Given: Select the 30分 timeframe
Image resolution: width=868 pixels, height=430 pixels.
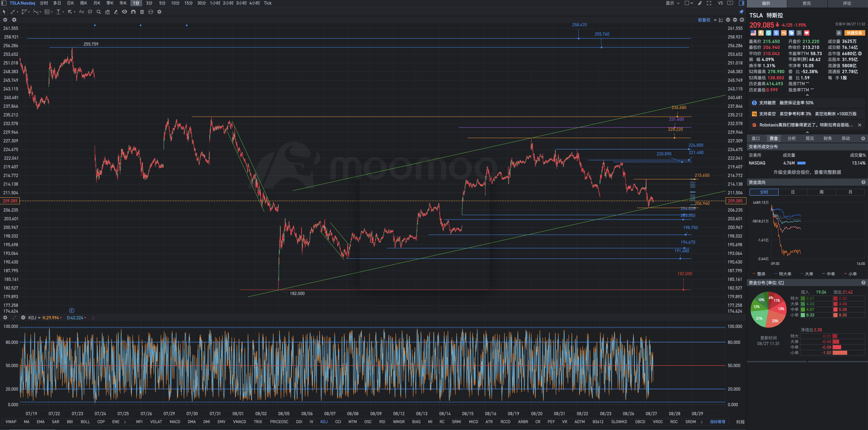Looking at the screenshot, I should click(x=202, y=3).
